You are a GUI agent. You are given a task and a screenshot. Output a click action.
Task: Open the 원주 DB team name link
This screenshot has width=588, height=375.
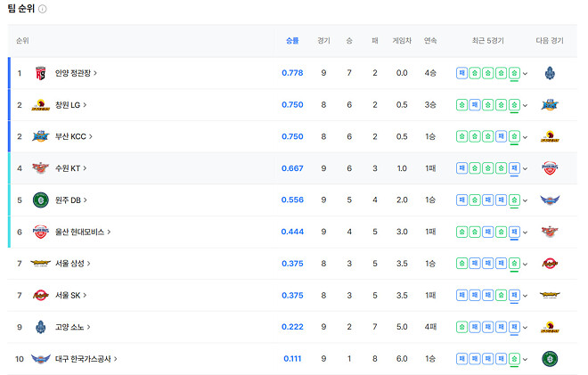pyautogui.click(x=71, y=200)
